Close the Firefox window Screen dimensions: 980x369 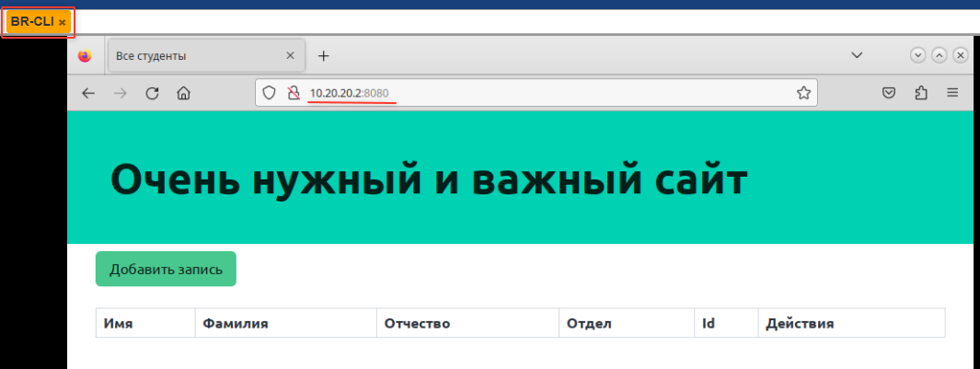point(961,55)
